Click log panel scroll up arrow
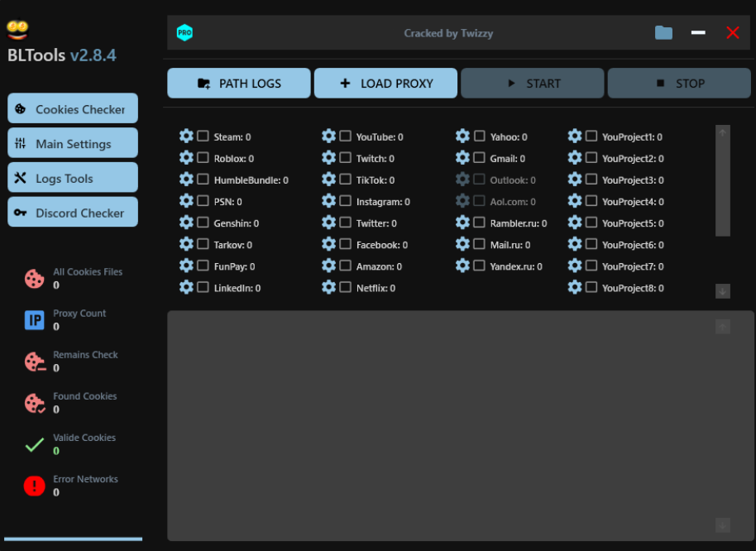 [722, 327]
